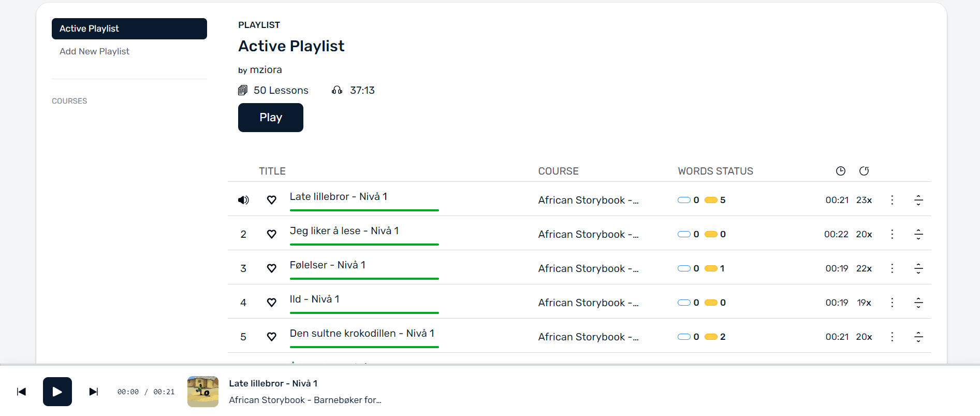This screenshot has width=980, height=416.
Task: Start playback with bottom player play button
Action: pos(57,392)
